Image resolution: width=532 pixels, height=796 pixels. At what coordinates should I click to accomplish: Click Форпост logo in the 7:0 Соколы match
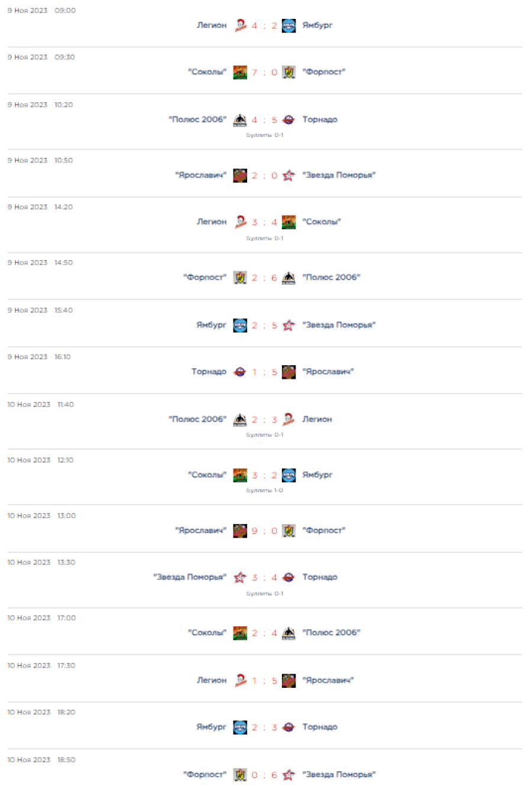coord(288,72)
